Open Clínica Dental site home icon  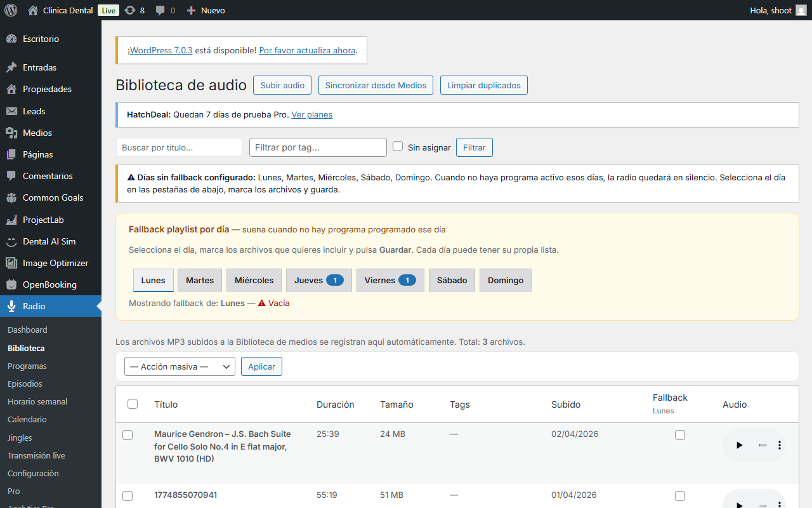click(33, 10)
